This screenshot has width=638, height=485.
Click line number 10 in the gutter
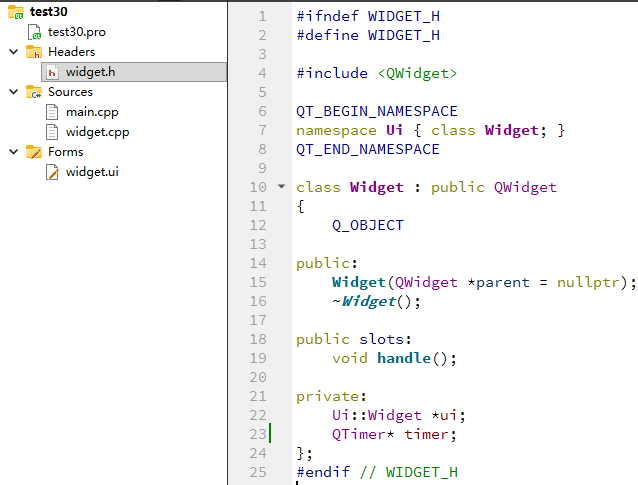(258, 187)
